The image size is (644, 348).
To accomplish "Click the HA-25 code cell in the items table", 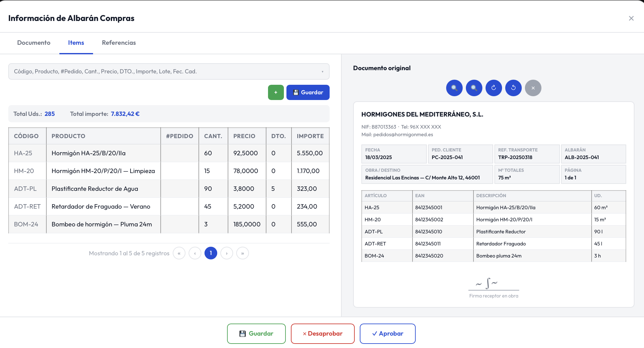I will coord(27,153).
